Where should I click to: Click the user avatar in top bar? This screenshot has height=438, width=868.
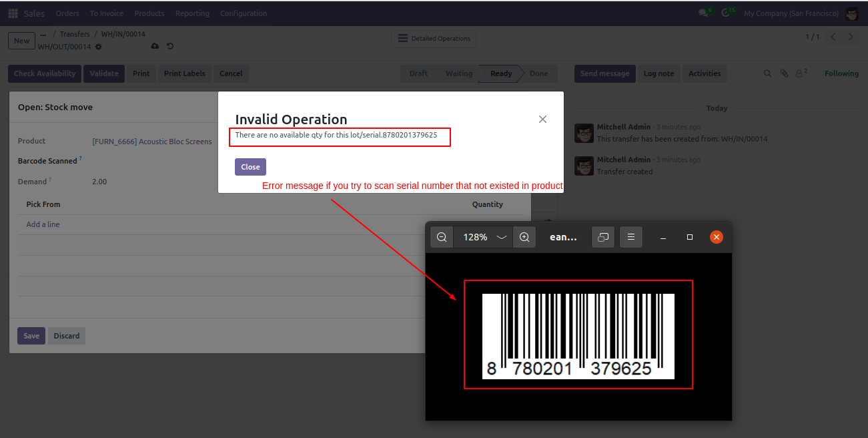[x=852, y=13]
